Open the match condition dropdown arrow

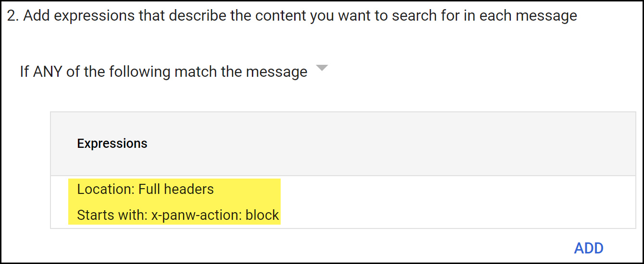pos(322,68)
